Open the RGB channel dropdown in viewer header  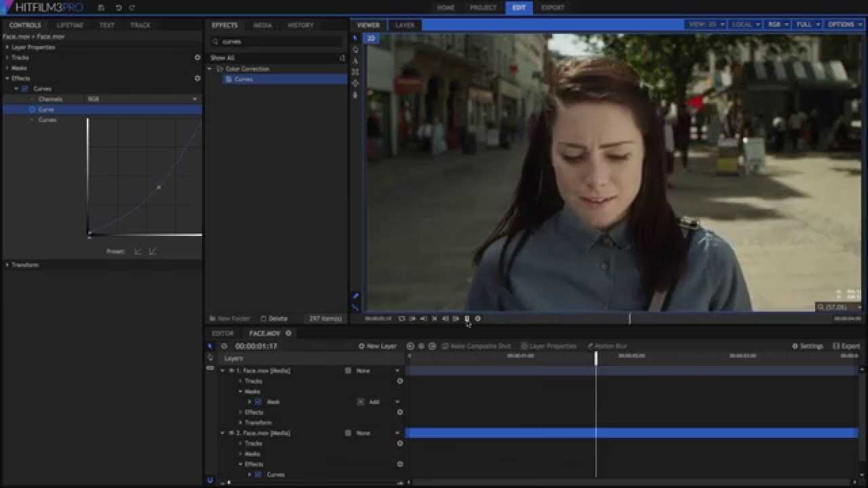[x=778, y=24]
